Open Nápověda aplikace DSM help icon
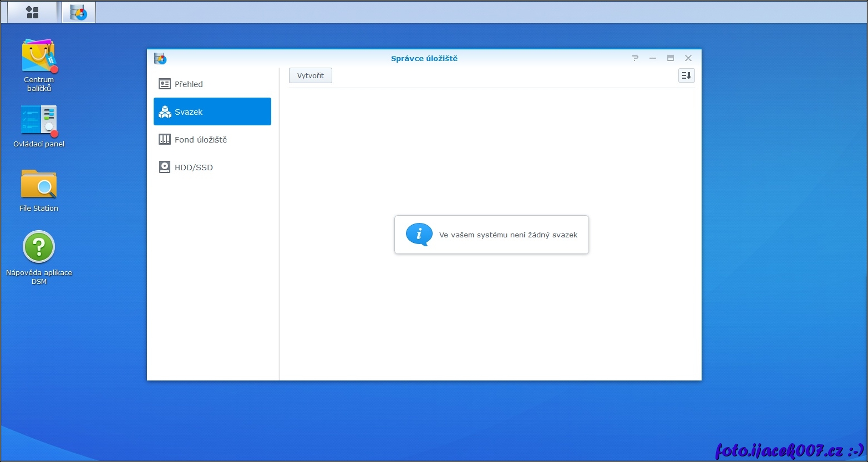The width and height of the screenshot is (868, 462). tap(39, 247)
